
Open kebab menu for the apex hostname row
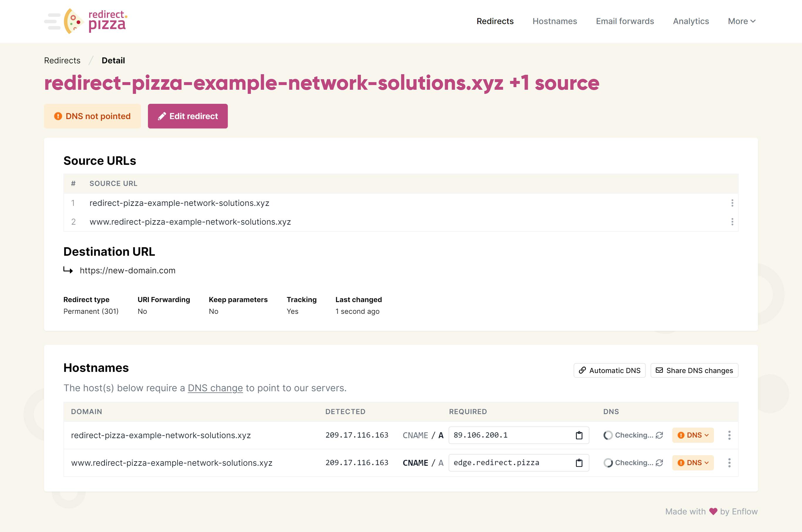pos(729,435)
